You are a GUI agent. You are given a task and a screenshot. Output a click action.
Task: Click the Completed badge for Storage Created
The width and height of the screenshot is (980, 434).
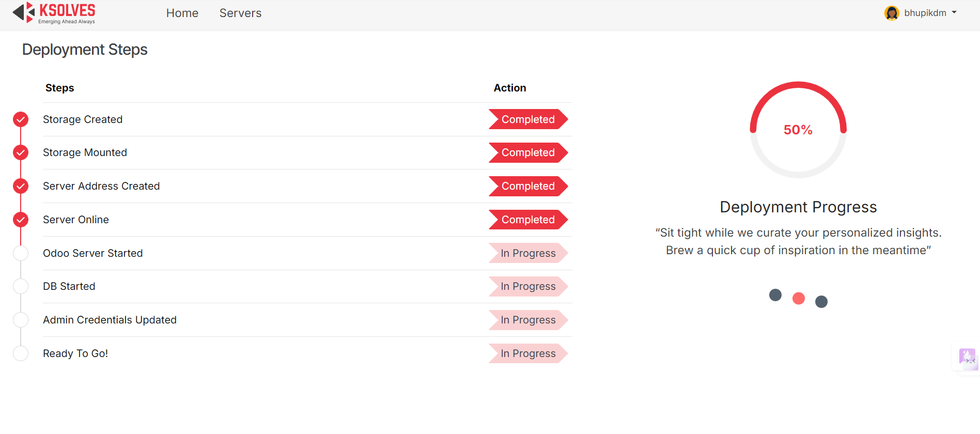pyautogui.click(x=528, y=119)
